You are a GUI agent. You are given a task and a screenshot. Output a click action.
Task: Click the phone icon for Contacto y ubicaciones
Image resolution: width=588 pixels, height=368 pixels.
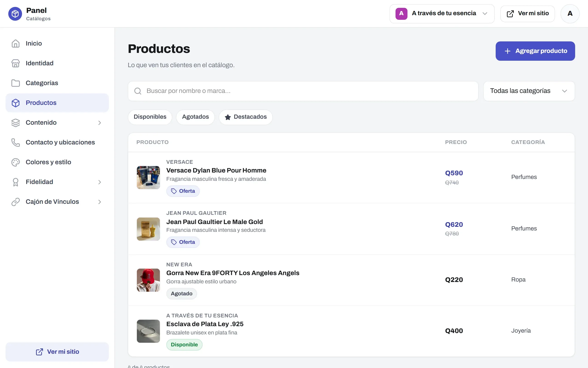[16, 142]
